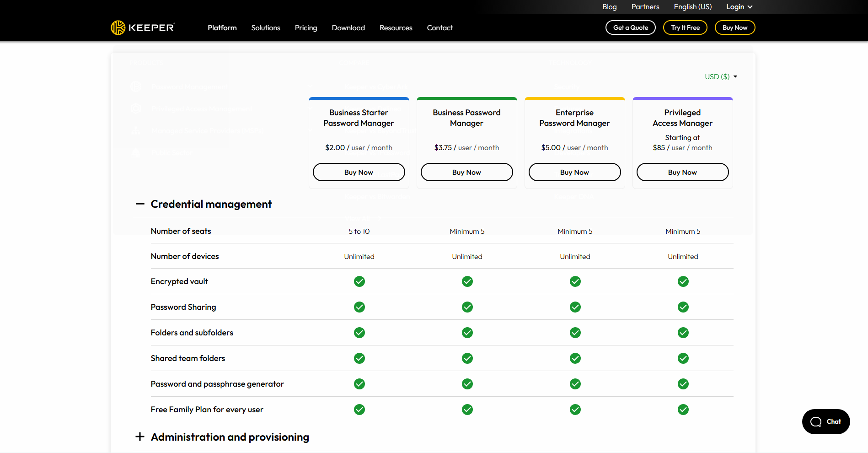868x453 pixels.
Task: Click Shared team folders checkmark under Business Starter
Action: click(359, 358)
